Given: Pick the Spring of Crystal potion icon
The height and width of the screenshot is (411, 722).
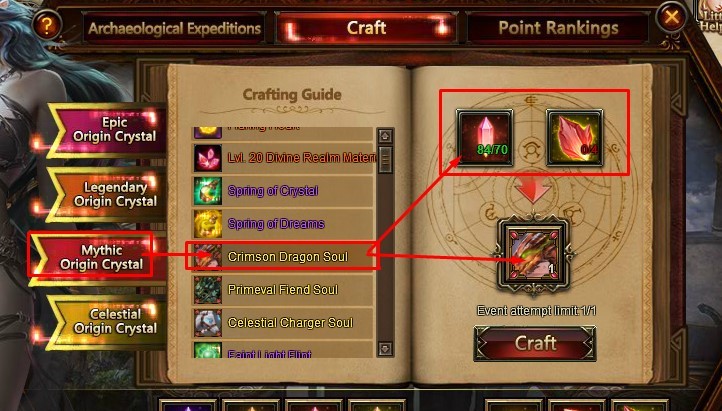Looking at the screenshot, I should (208, 191).
